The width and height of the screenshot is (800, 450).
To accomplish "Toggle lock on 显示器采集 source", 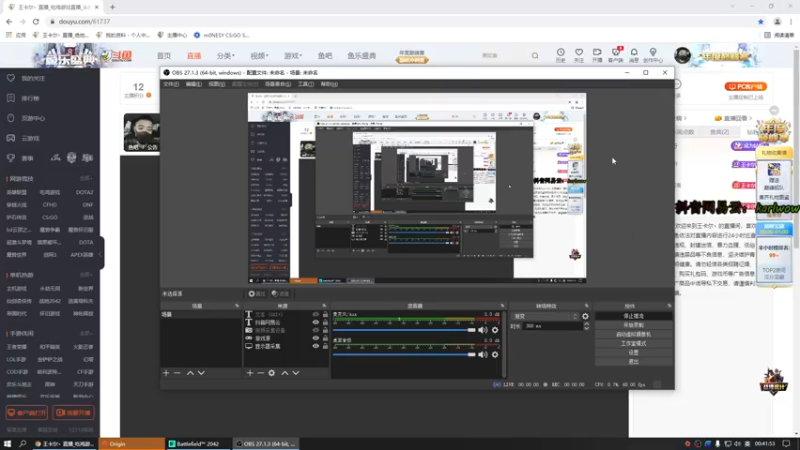I will click(326, 346).
